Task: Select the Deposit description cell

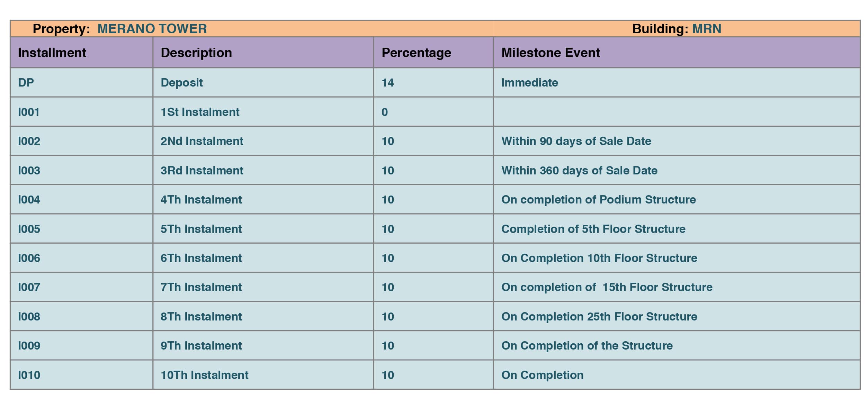Action: [182, 83]
